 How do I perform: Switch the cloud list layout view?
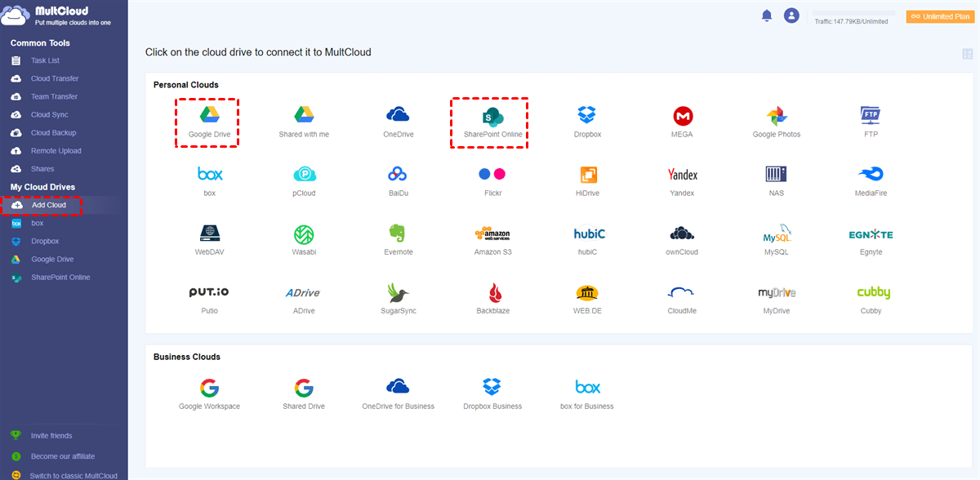point(967,55)
